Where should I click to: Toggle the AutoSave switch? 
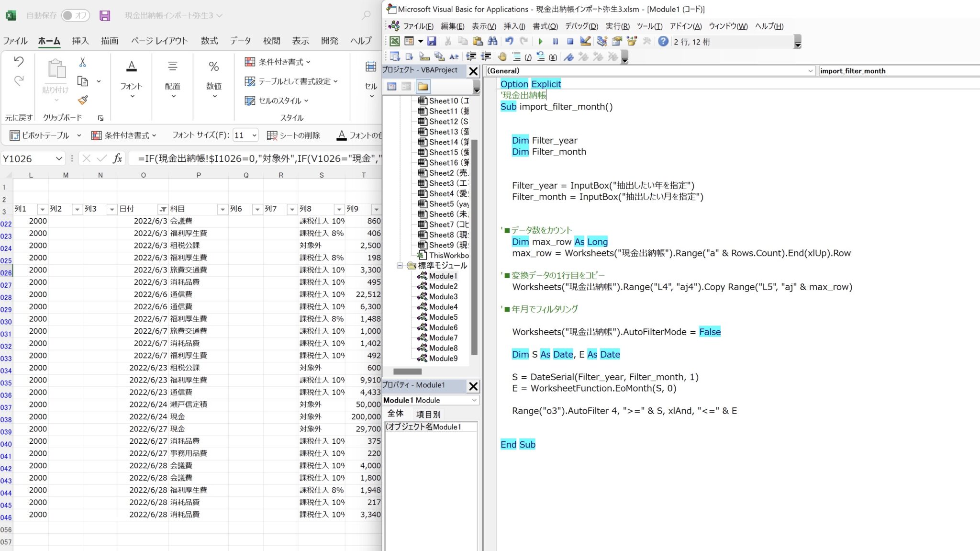[76, 15]
